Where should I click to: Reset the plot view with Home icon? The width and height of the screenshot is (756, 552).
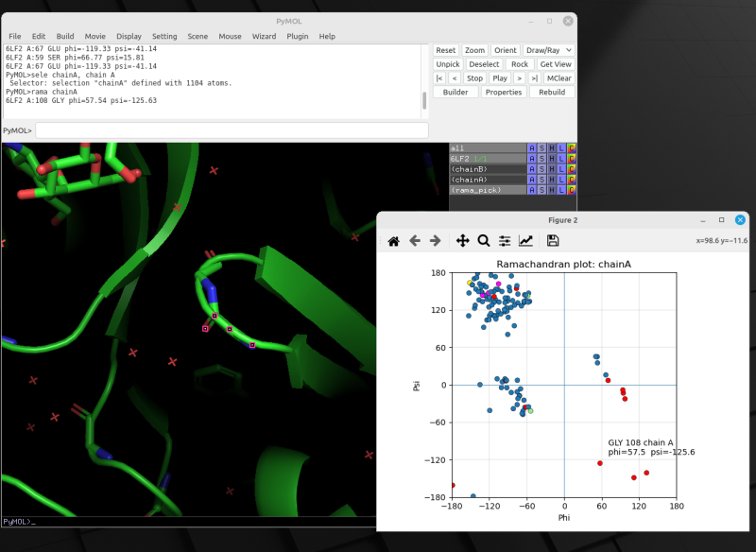pos(393,241)
